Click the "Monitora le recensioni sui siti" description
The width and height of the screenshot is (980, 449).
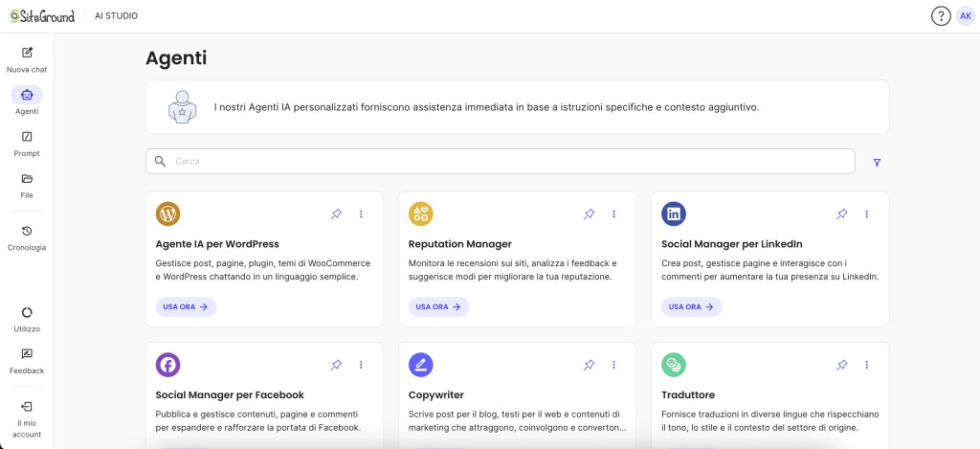tap(513, 270)
